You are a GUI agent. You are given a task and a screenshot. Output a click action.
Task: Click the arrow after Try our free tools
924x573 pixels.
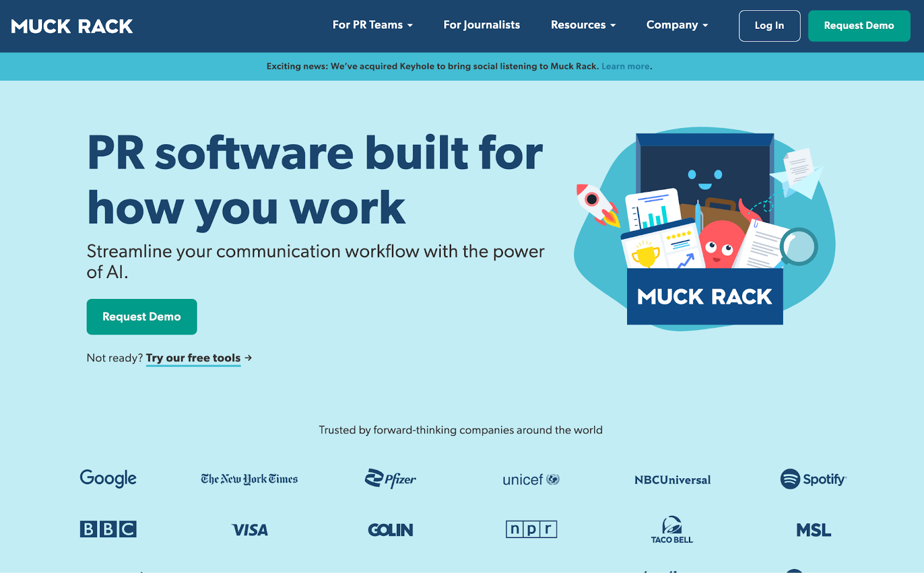tap(248, 358)
